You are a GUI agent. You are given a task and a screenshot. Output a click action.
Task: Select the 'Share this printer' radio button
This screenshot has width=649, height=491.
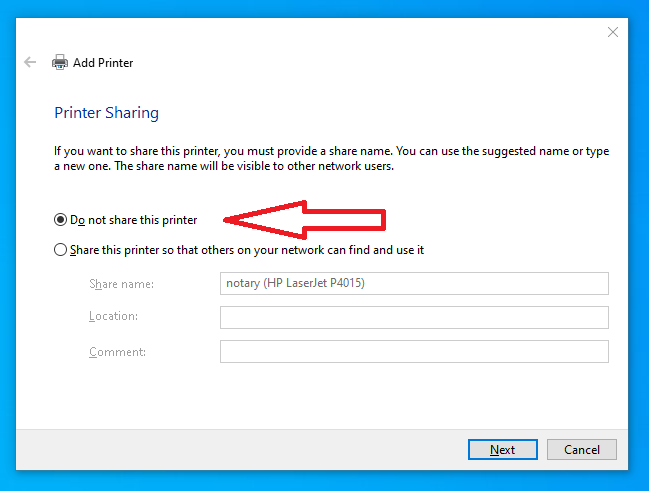[x=61, y=250]
